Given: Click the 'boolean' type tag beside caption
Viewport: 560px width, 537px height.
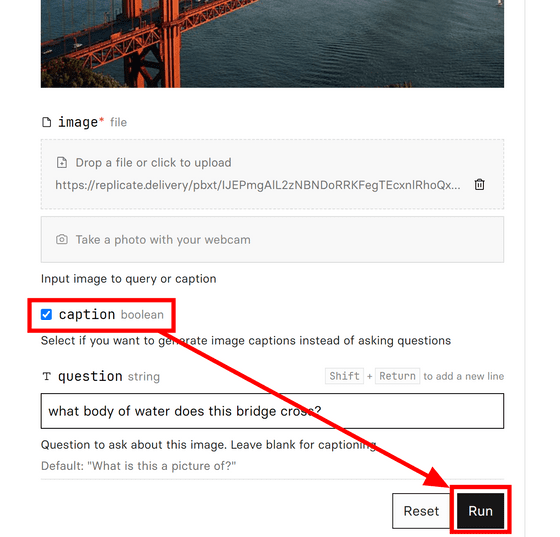Looking at the screenshot, I should 142,315.
